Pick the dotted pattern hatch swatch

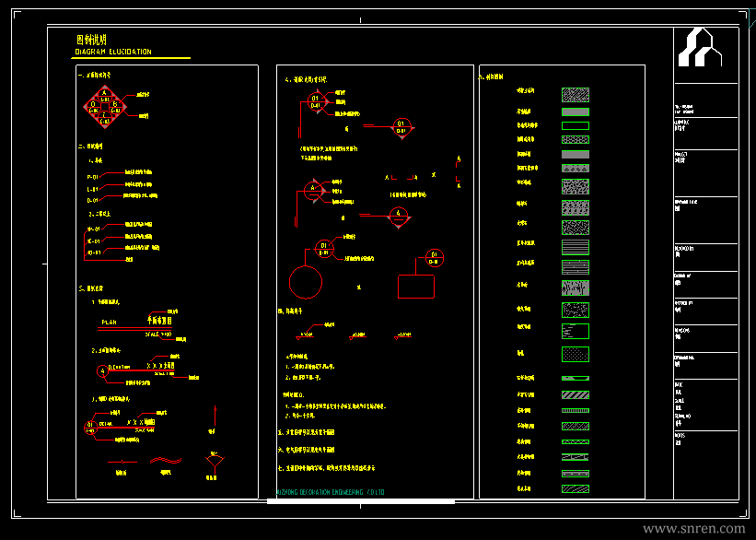tap(576, 354)
